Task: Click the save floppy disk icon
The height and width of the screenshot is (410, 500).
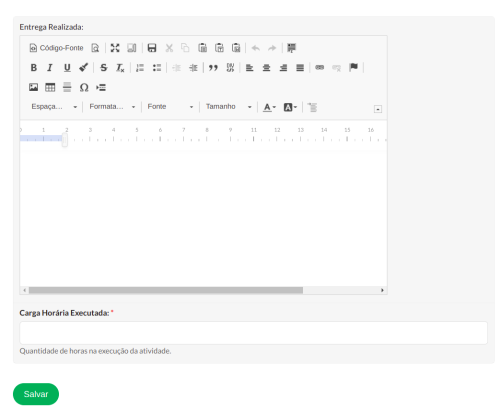Action: tap(152, 48)
